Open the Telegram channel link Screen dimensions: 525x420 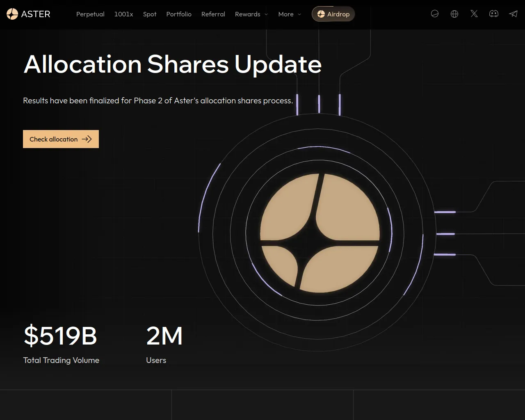[x=513, y=14]
